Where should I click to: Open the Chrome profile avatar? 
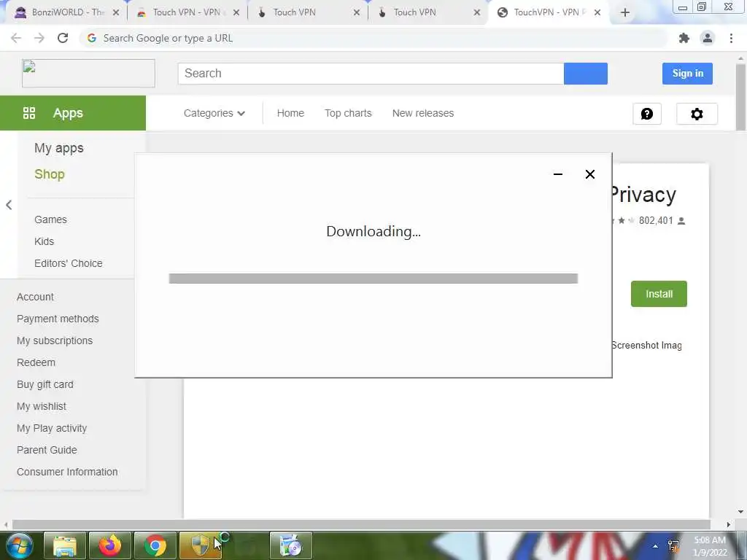[708, 38]
